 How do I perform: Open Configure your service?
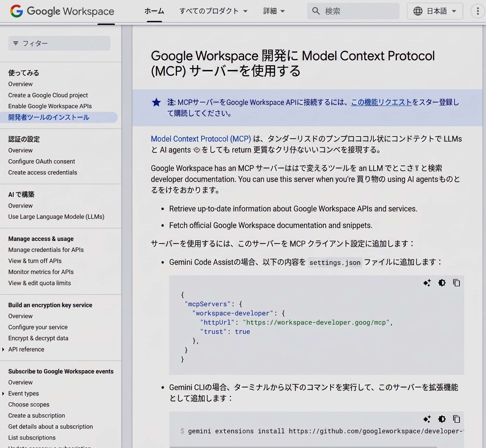(x=38, y=327)
